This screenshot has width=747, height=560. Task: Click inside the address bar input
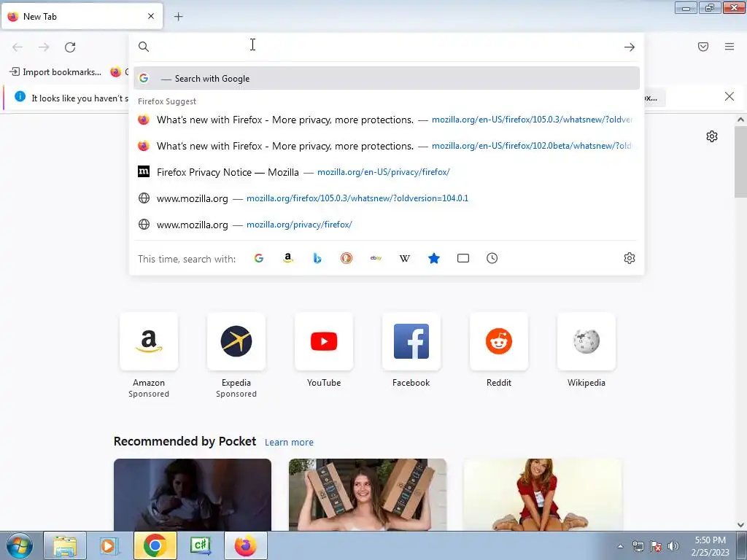(x=386, y=47)
